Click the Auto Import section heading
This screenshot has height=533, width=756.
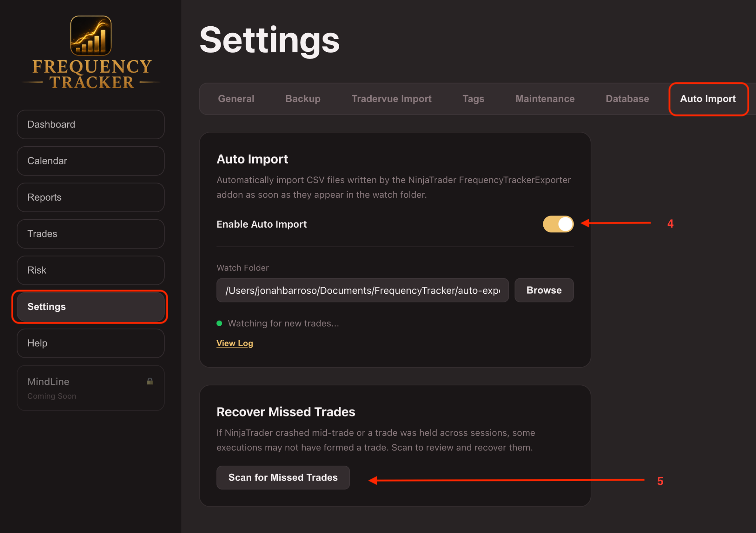pos(252,159)
